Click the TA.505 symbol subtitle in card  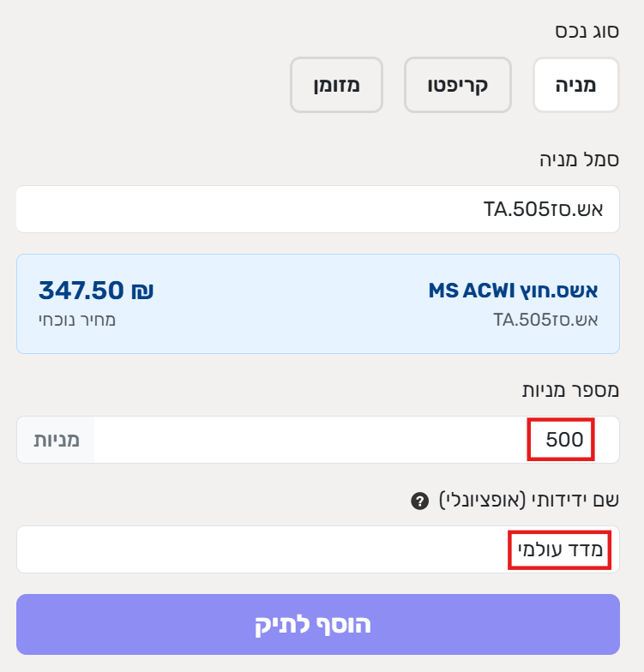click(x=545, y=321)
